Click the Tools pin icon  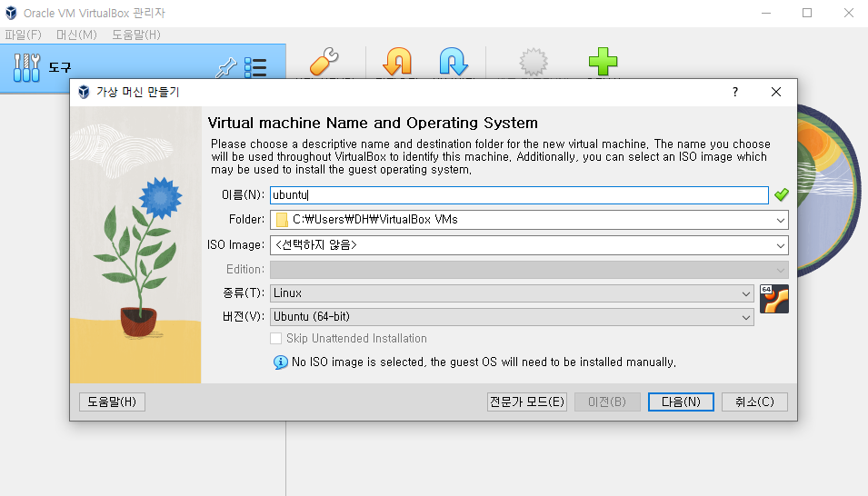(225, 68)
